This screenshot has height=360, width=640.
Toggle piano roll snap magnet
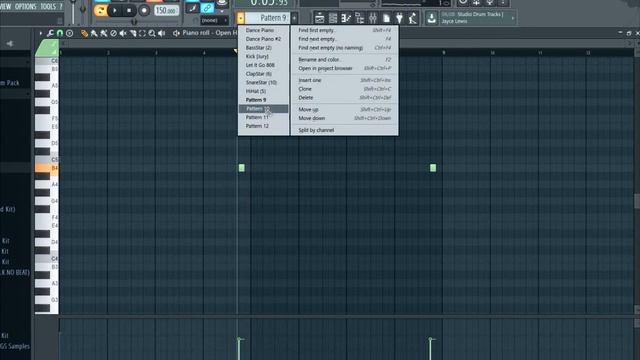60,33
